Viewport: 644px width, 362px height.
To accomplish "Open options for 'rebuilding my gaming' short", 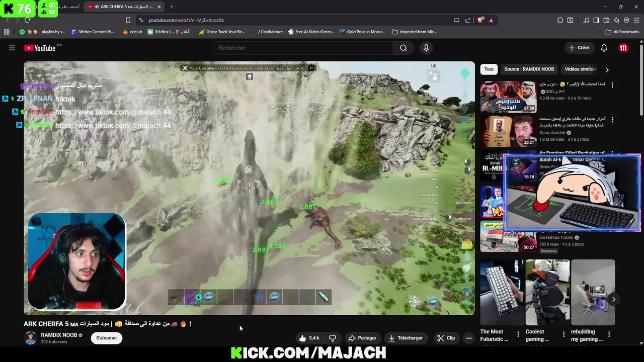I will click(x=609, y=334).
